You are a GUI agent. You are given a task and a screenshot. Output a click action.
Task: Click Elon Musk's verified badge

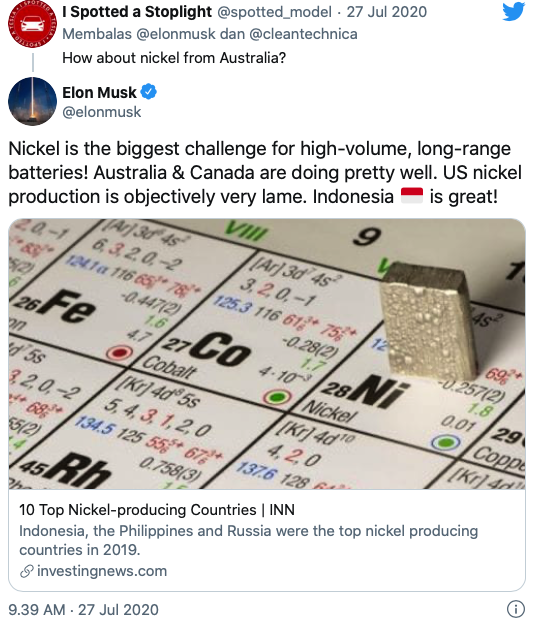pos(149,92)
